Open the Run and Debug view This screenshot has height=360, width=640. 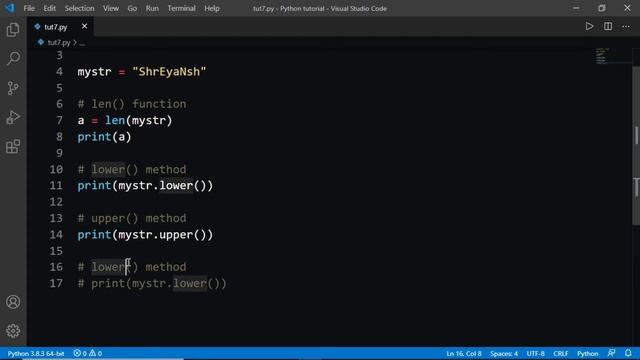pos(13,117)
